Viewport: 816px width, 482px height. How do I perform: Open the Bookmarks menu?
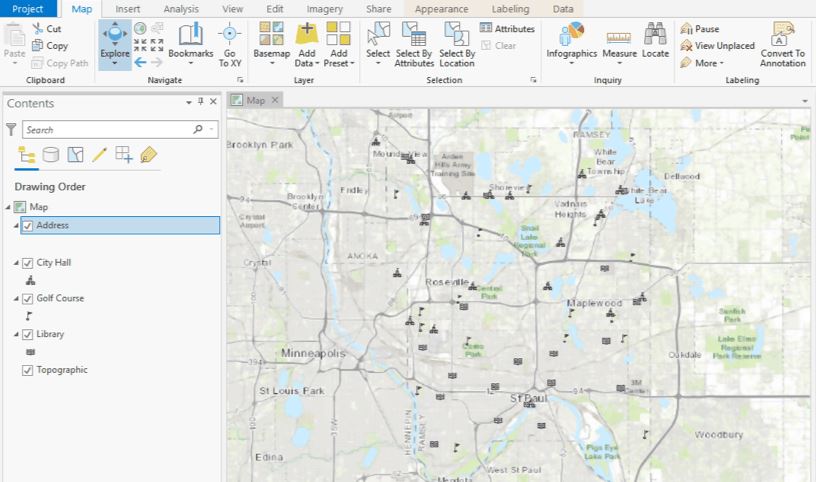[x=190, y=44]
